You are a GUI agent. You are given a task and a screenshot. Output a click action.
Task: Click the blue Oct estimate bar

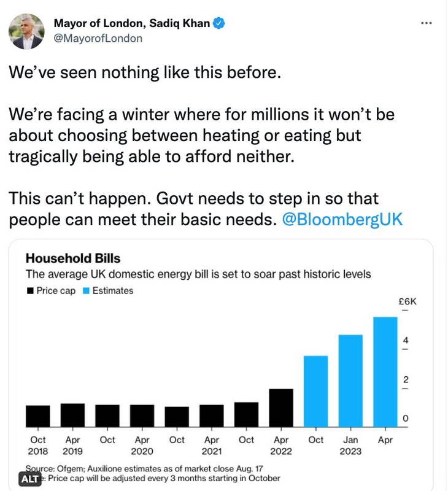(x=316, y=391)
